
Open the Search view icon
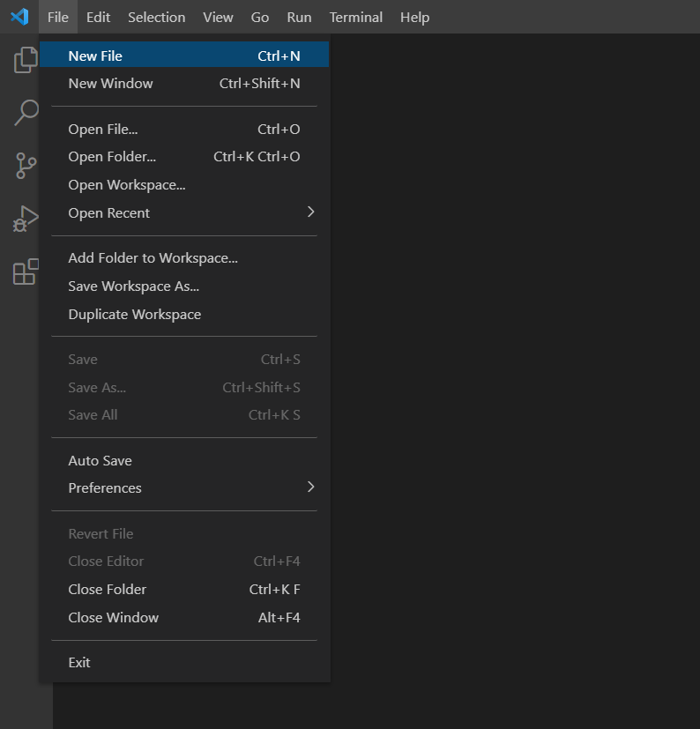26,113
